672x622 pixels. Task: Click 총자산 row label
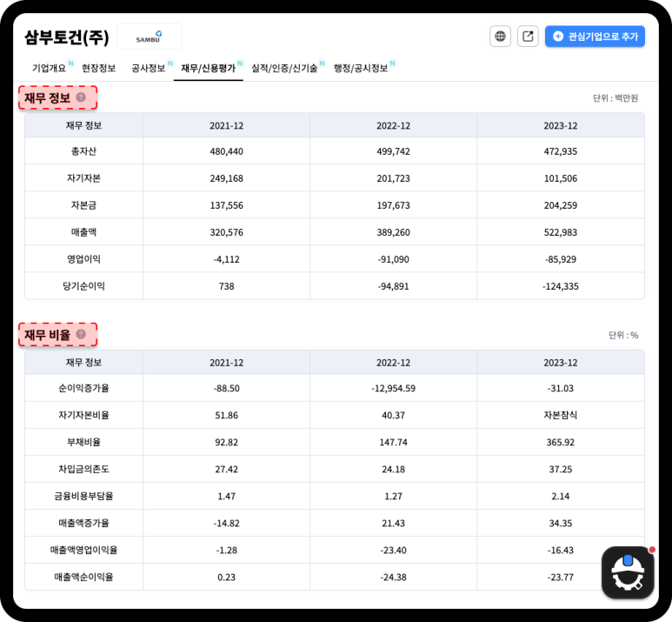click(x=83, y=151)
